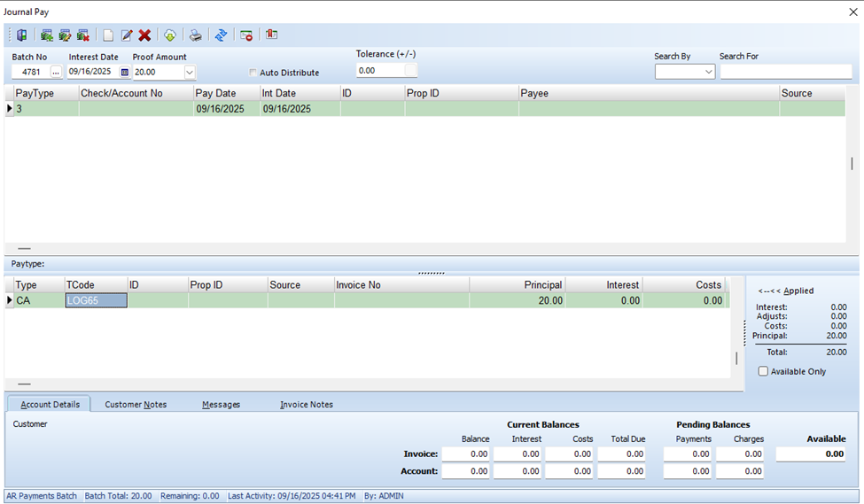Click the upper payments grid vertical scrollbar
This screenshot has width=864, height=504.
(852, 164)
